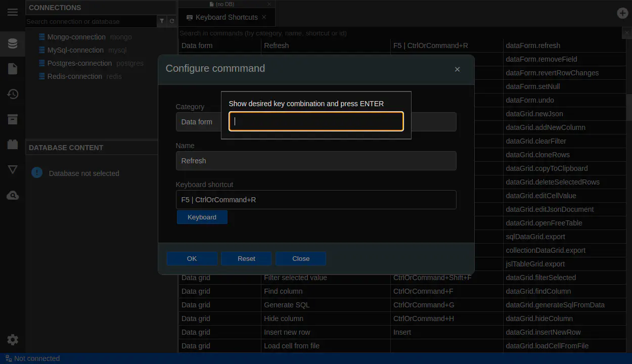Select the dataGrid.editCellValue cell
632x364 pixels.
click(564, 196)
